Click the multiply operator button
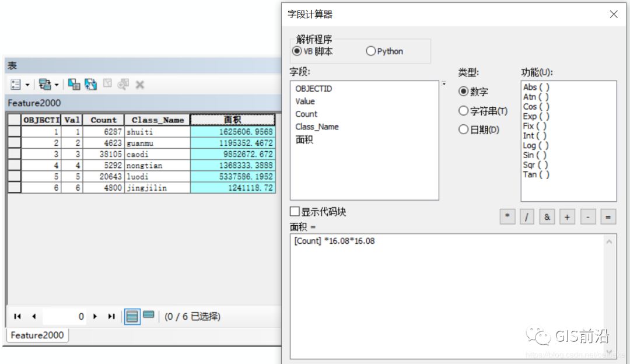This screenshot has height=364, width=630. (x=508, y=216)
